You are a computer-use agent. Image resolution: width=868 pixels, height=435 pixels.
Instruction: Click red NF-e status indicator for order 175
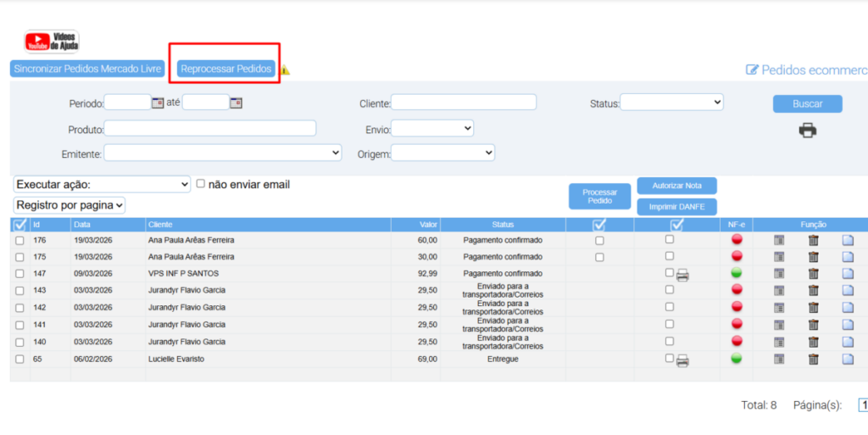click(x=737, y=256)
